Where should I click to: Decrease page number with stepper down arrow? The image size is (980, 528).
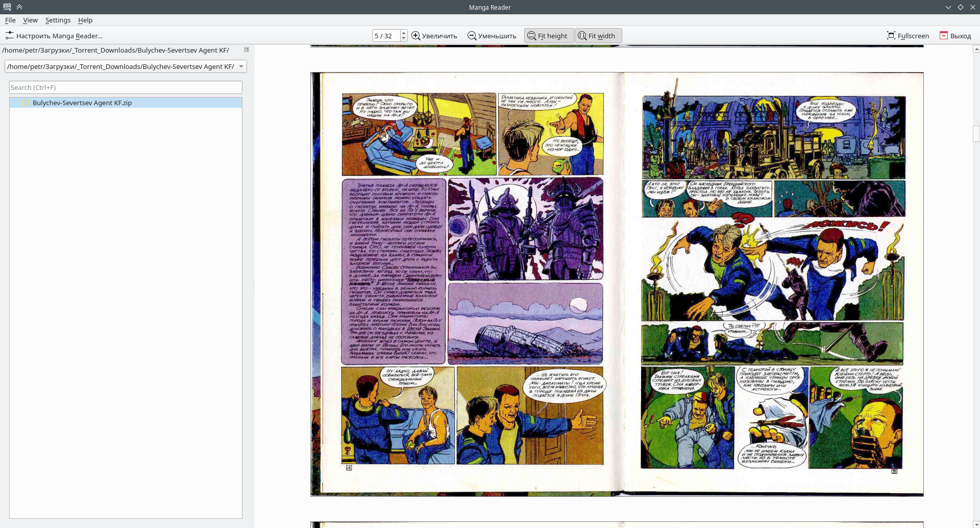point(404,39)
